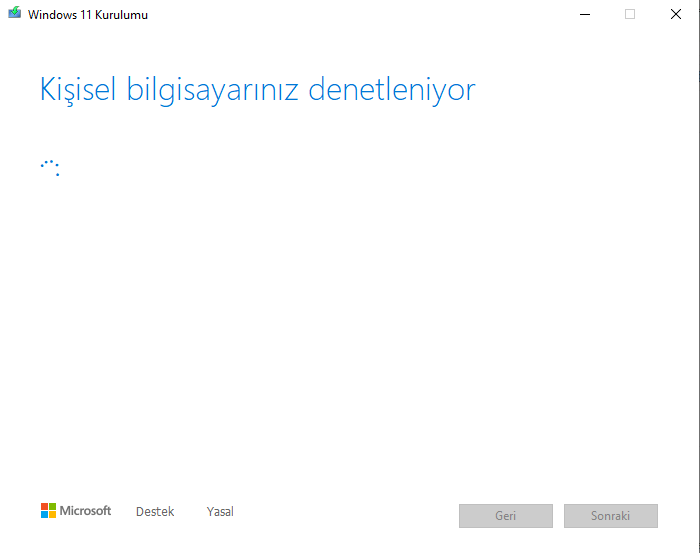700x553 pixels.
Task: Click the Geri button
Action: point(506,516)
